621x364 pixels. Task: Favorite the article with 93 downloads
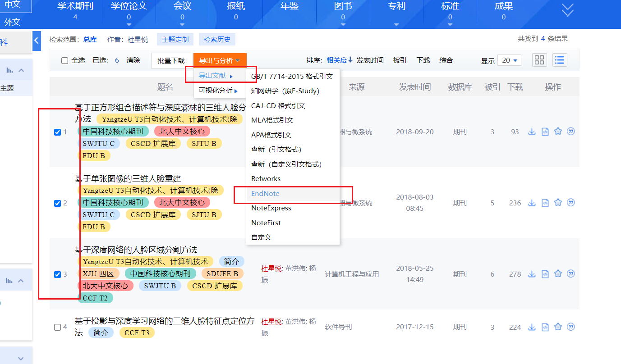tap(558, 132)
